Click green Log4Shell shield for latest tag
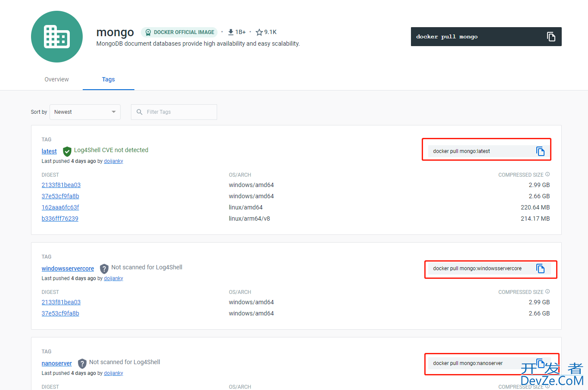Screen dimensions: 588x390 click(67, 151)
